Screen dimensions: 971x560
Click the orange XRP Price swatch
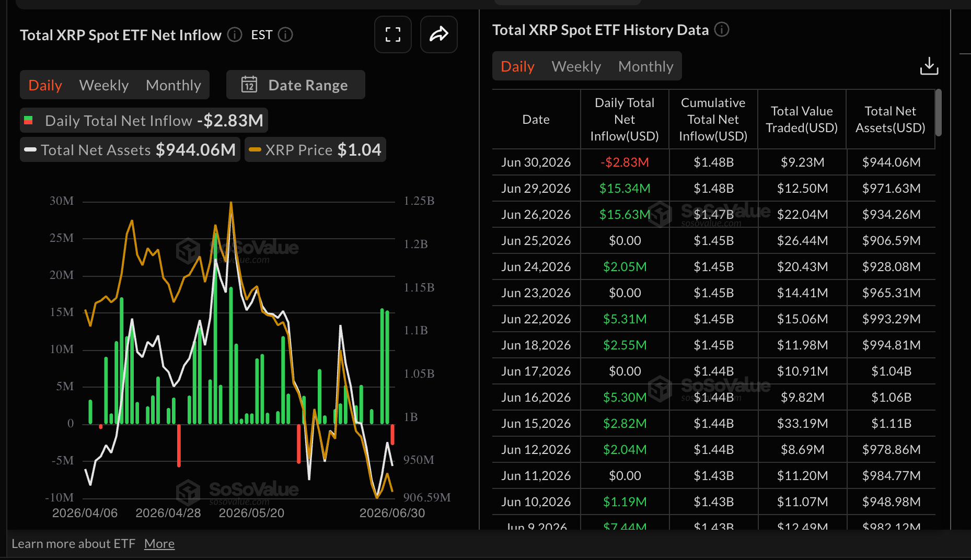pyautogui.click(x=255, y=150)
